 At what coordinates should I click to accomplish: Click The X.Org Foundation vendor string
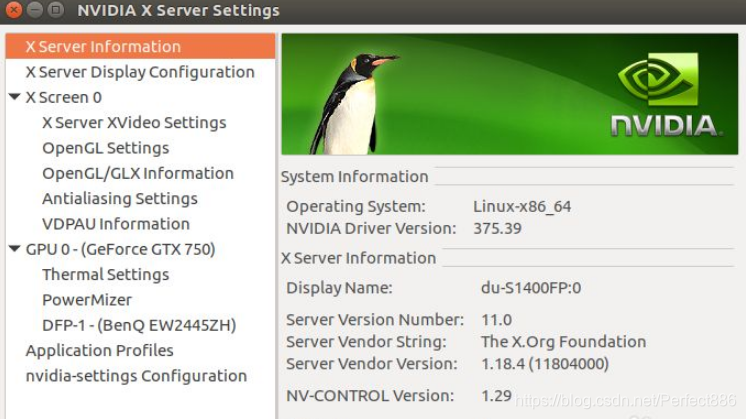563,341
